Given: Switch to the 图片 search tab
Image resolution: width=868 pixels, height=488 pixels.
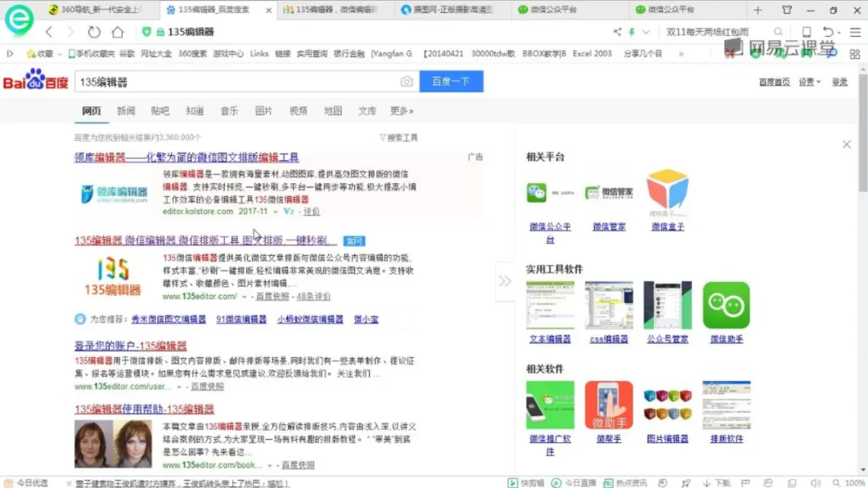Looking at the screenshot, I should pyautogui.click(x=264, y=111).
